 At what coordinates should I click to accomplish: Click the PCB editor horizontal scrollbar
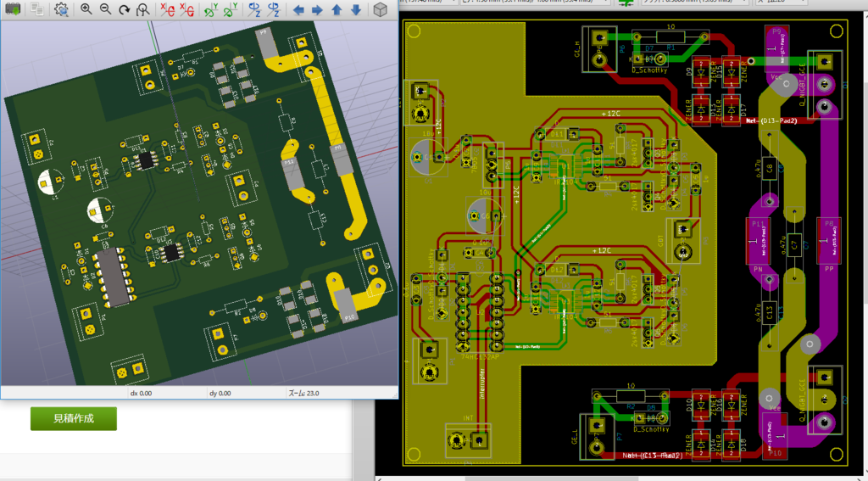[620, 478]
